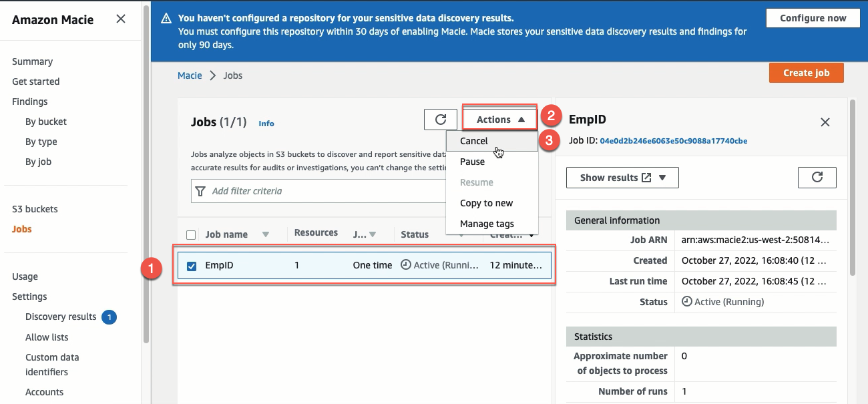Click the Discovery results notification badge
This screenshot has height=404, width=868.
coord(110,317)
